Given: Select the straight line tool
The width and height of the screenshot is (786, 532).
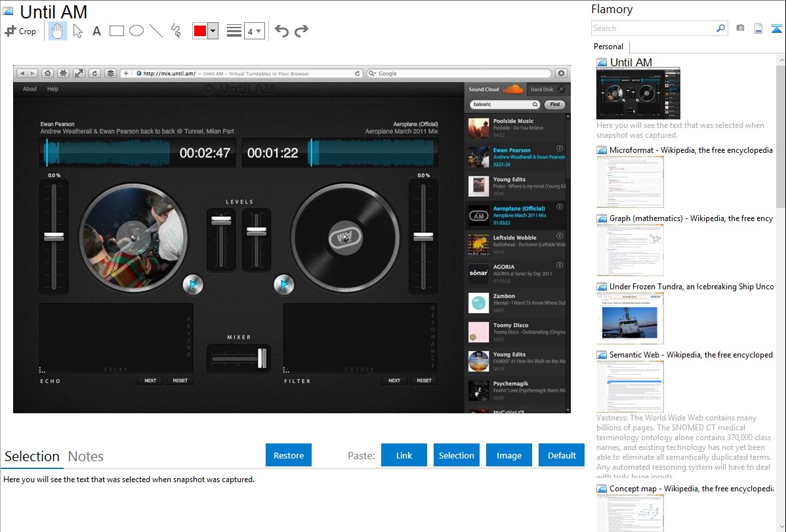Looking at the screenshot, I should pyautogui.click(x=156, y=31).
